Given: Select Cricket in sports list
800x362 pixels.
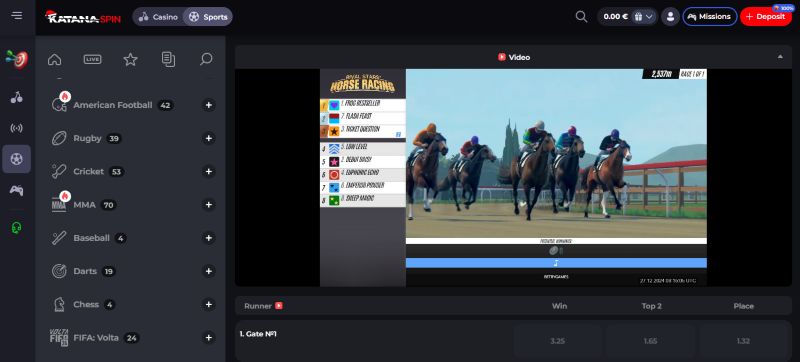Looking at the screenshot, I should click(x=89, y=171).
